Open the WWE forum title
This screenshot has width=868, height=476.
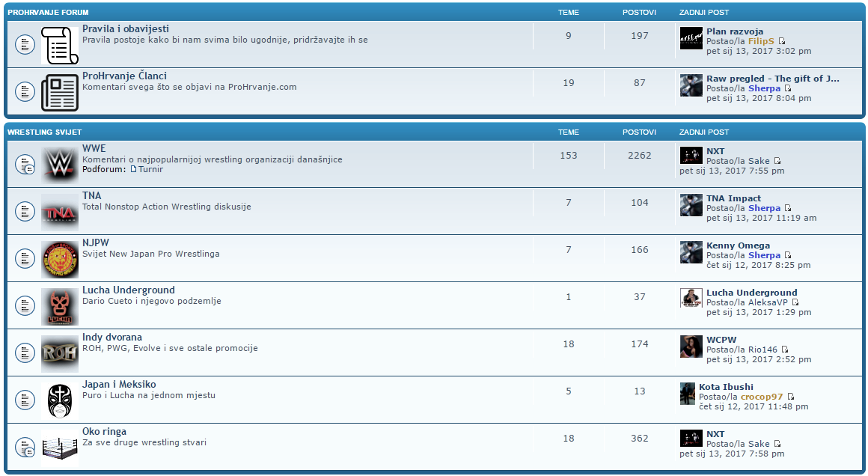(x=94, y=148)
